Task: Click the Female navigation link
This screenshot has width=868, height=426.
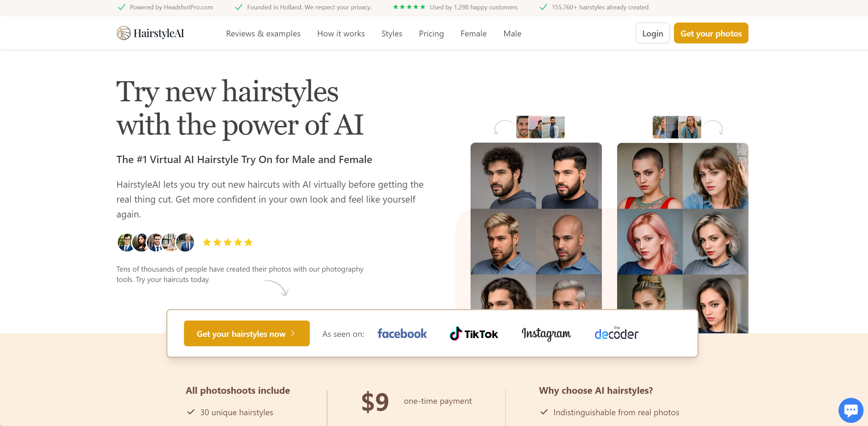Action: pyautogui.click(x=474, y=33)
